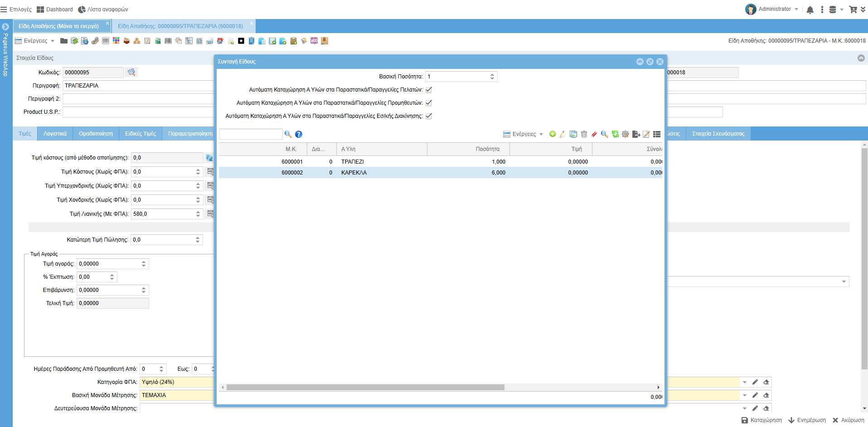Toggle automatic entry for Εσ/κής Διακίνησης checkbox
The width and height of the screenshot is (868, 427).
pos(429,116)
